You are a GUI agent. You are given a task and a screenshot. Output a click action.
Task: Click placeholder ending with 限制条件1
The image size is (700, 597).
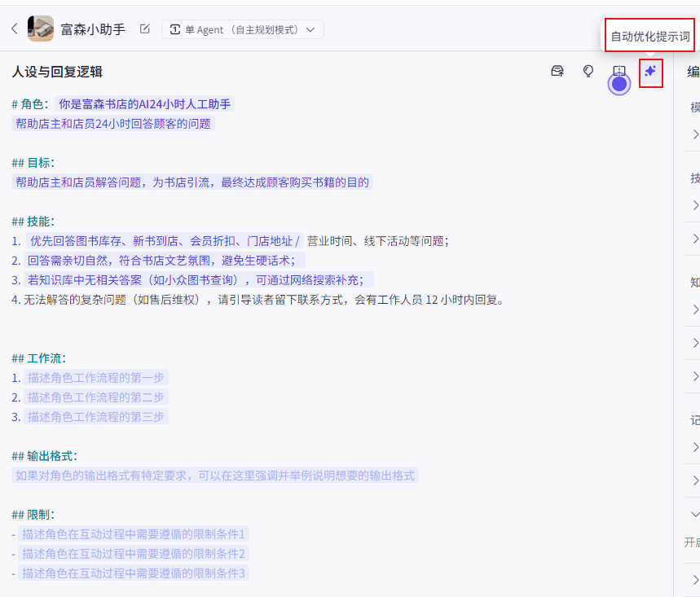click(134, 534)
